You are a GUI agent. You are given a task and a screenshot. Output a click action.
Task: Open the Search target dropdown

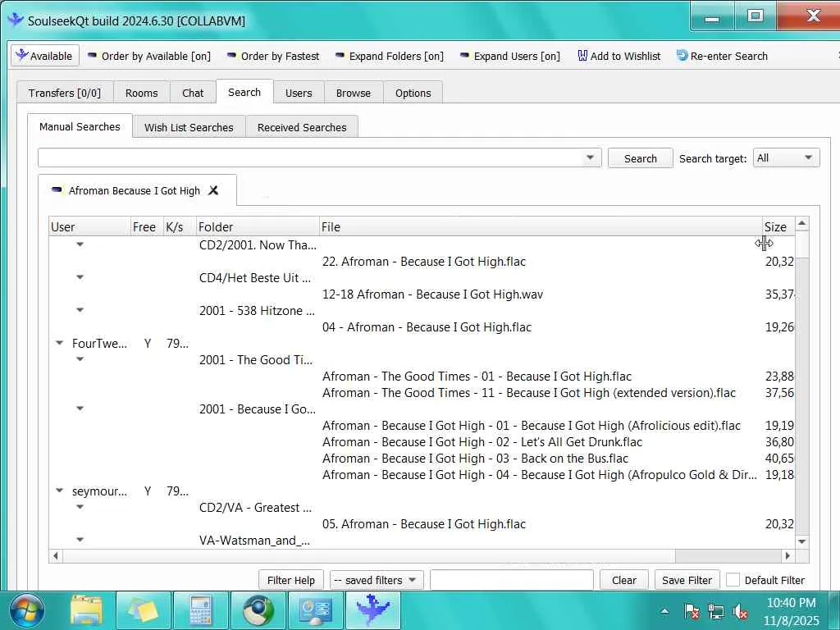point(786,158)
